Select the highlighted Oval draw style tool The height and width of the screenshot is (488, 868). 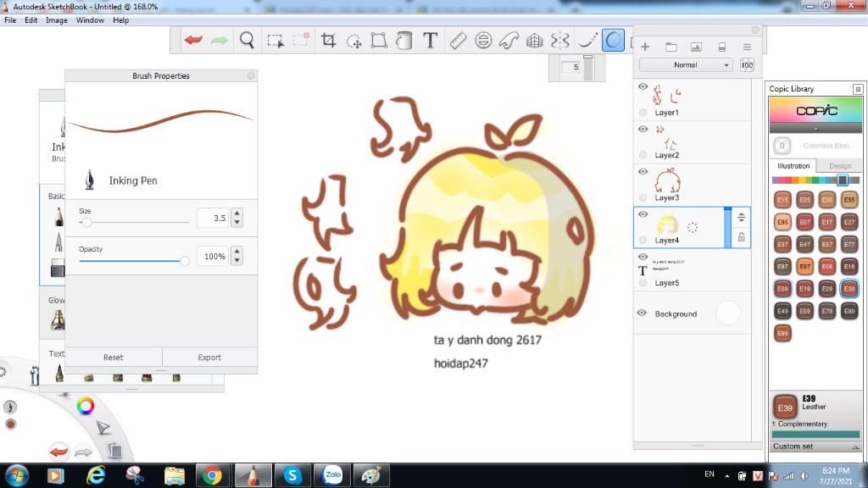[x=613, y=41]
